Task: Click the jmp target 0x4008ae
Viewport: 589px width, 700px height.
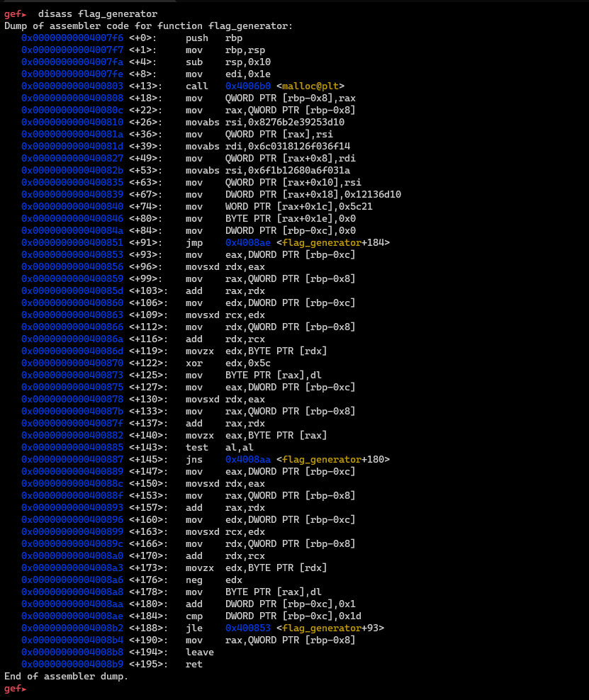Action: pos(248,243)
